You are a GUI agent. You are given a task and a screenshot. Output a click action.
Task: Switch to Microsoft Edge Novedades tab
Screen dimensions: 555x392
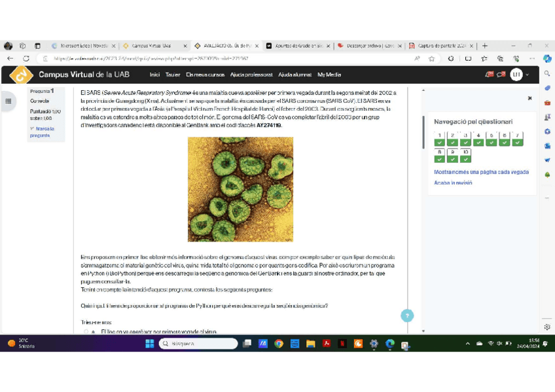click(84, 46)
